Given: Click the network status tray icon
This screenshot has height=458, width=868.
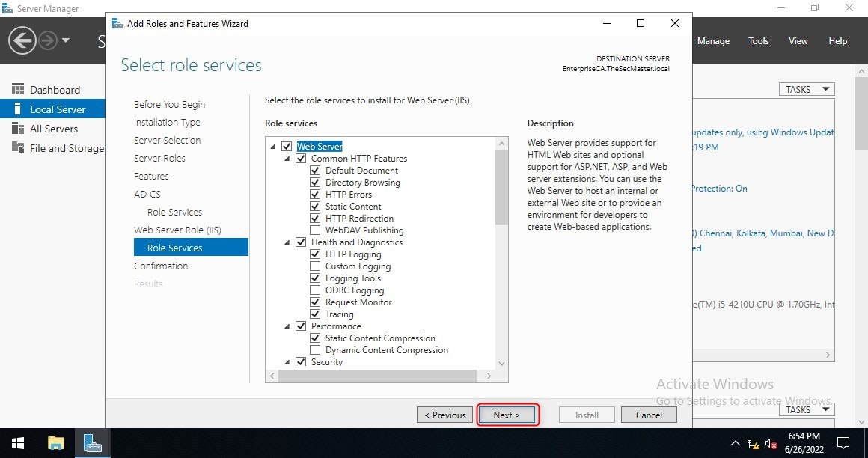Looking at the screenshot, I should [x=753, y=443].
